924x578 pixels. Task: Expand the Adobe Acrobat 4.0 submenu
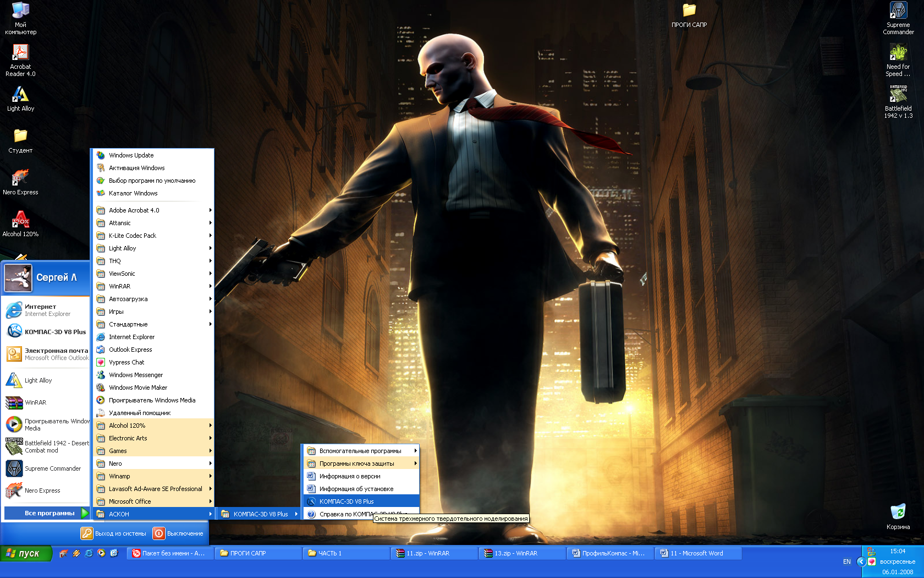click(x=153, y=210)
